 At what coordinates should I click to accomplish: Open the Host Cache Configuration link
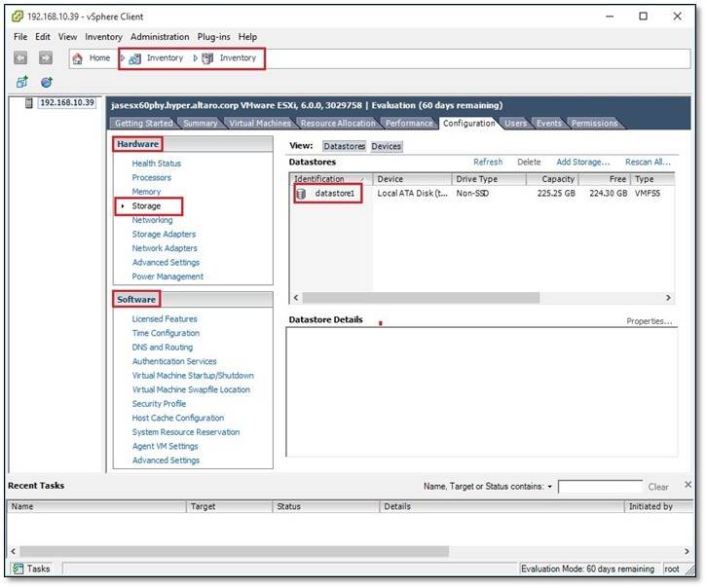click(177, 419)
